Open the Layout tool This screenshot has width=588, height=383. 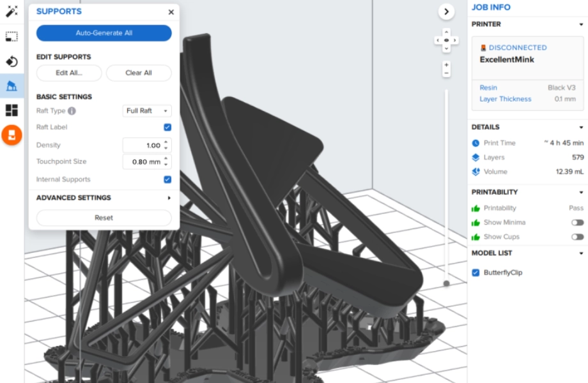(12, 110)
